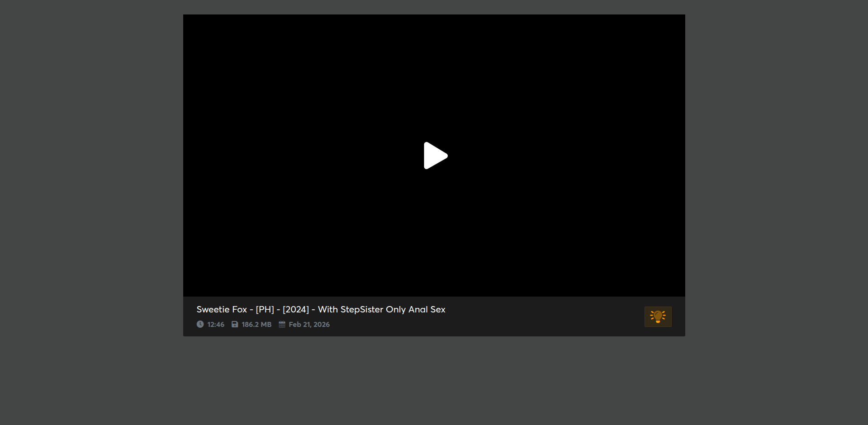Toggle the lightbulb lights-off mode
868x425 pixels.
(x=658, y=316)
